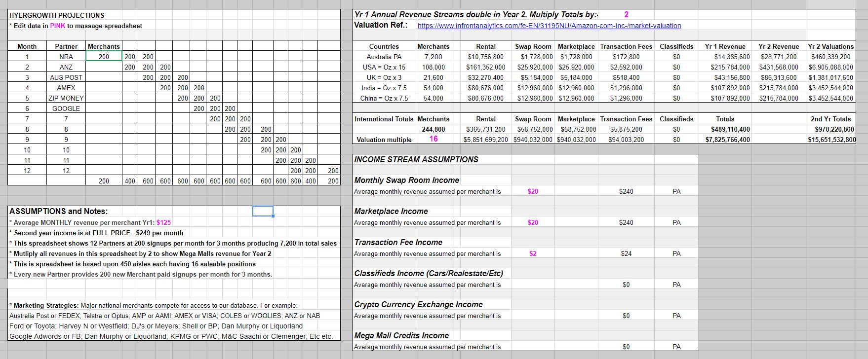The image size is (868, 359).
Task: Select the pink valuation multiple 16 cell
Action: [433, 139]
